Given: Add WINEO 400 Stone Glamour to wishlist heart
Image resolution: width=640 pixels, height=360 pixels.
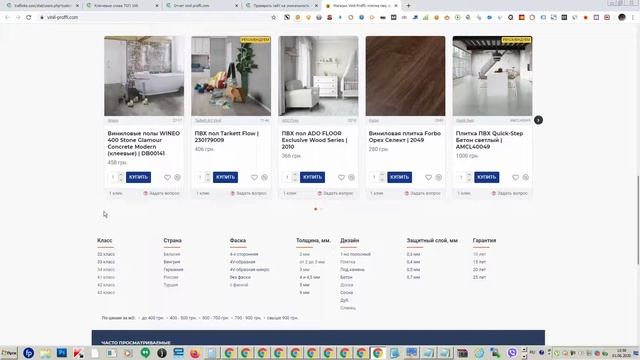Looking at the screenshot, I should click(167, 177).
